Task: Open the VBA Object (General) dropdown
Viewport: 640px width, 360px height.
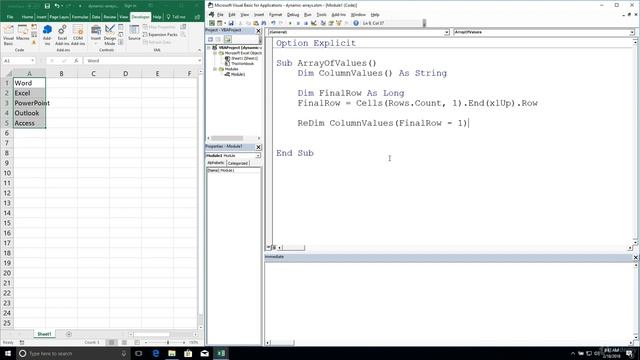Action: 447,32
